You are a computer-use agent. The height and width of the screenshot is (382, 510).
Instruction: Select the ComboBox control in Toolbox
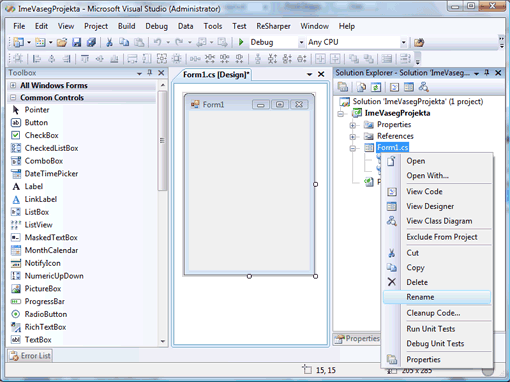pos(44,161)
